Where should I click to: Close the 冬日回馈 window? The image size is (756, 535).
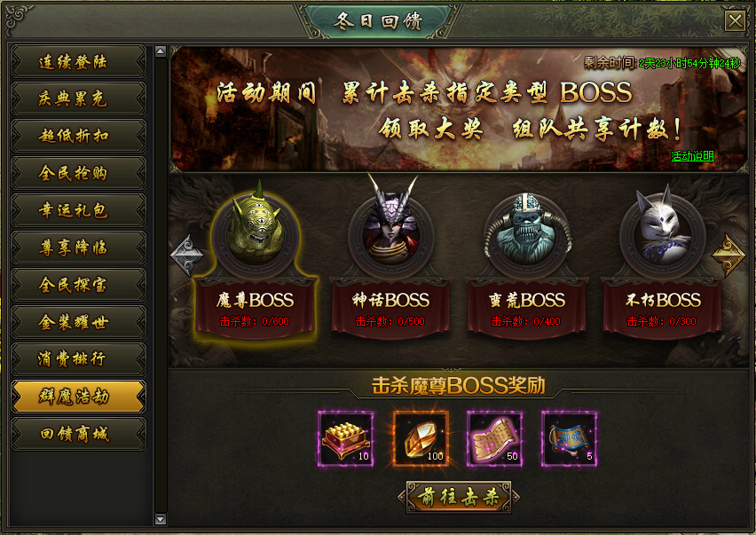coord(735,21)
